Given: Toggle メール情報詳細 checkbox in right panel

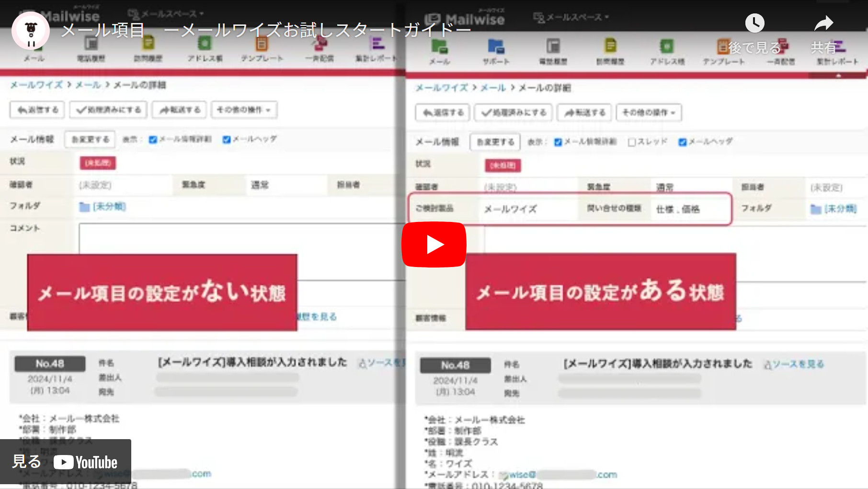Looking at the screenshot, I should click(x=558, y=142).
